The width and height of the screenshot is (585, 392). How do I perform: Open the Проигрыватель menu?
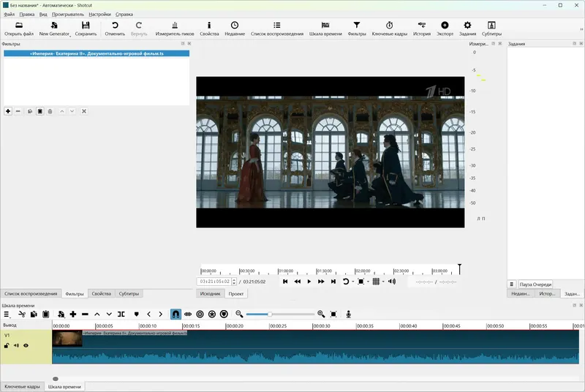(x=68, y=14)
